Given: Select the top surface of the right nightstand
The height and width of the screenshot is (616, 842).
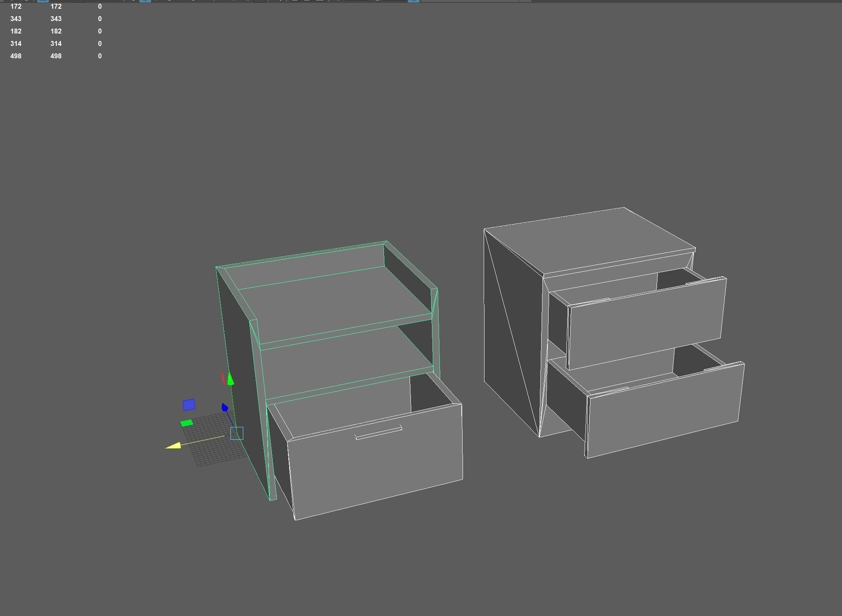Looking at the screenshot, I should [x=590, y=240].
